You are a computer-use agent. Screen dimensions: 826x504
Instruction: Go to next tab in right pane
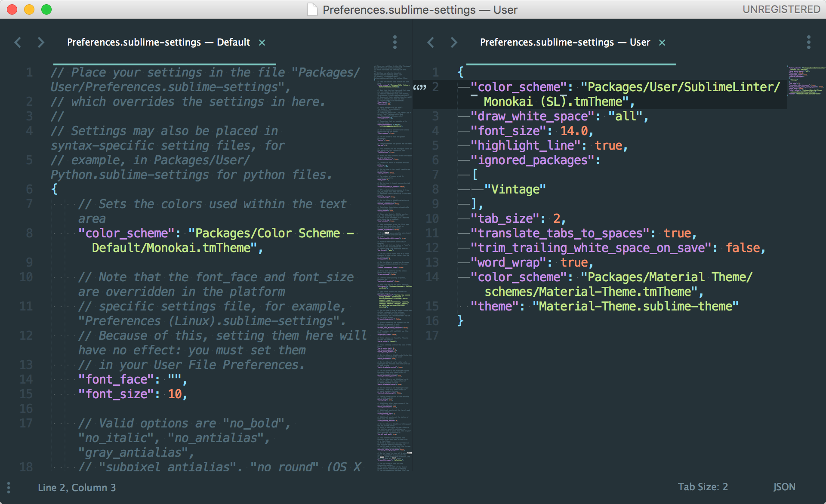(454, 42)
